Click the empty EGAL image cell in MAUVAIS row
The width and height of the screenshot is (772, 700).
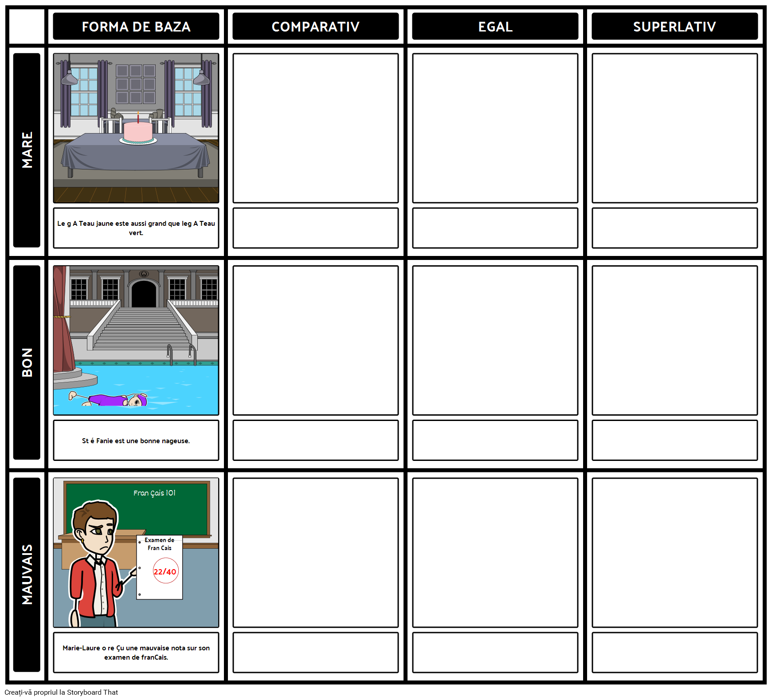point(495,552)
